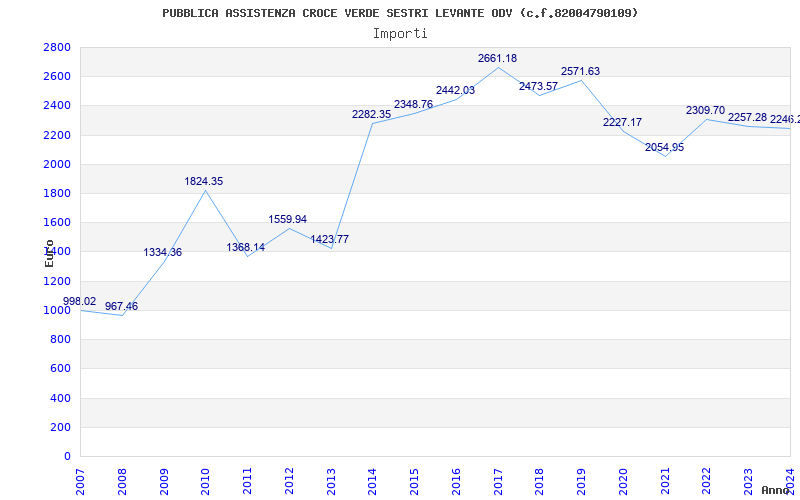Click the 2018 year axis label
This screenshot has height=500, width=800.
pos(540,482)
